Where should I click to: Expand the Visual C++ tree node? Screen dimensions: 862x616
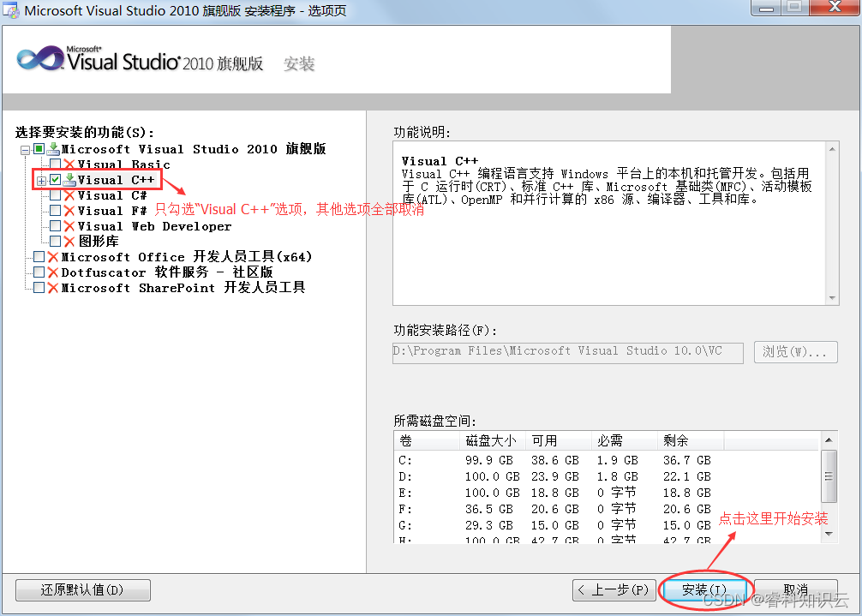click(x=41, y=180)
